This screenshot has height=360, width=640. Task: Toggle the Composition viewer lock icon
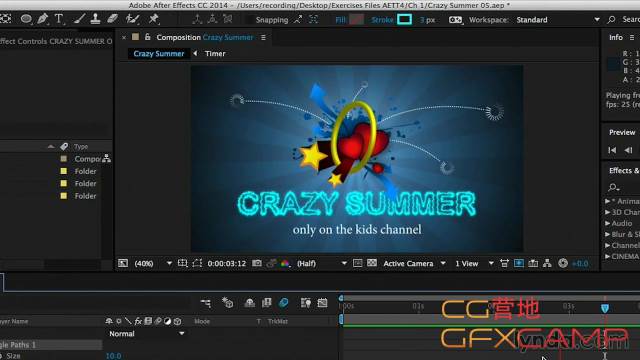pyautogui.click(x=147, y=37)
